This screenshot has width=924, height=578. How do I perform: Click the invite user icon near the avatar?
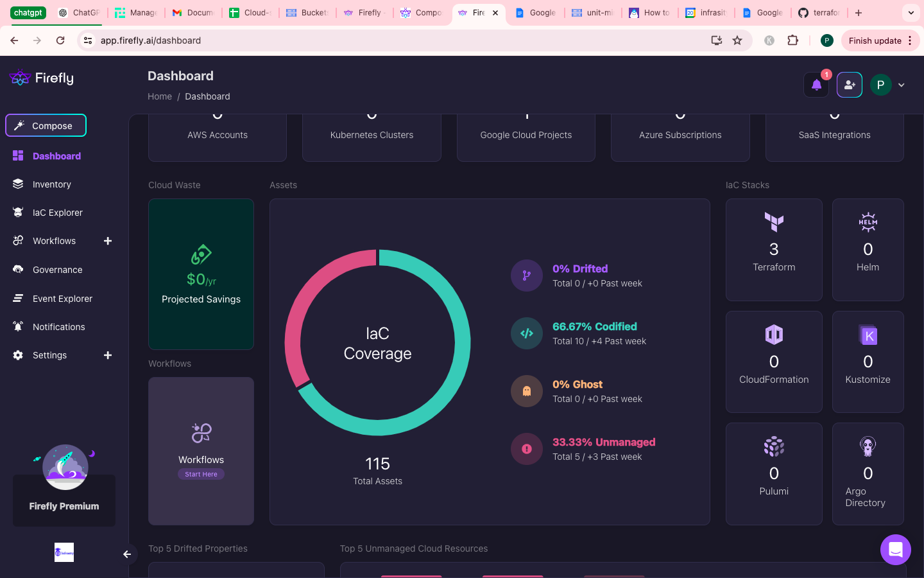click(x=849, y=84)
